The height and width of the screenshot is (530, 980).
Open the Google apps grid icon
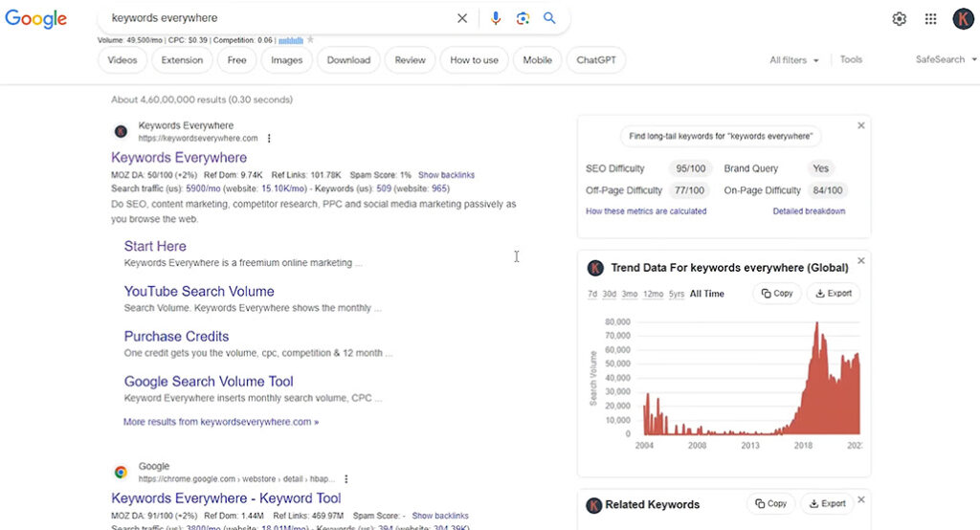(x=930, y=19)
